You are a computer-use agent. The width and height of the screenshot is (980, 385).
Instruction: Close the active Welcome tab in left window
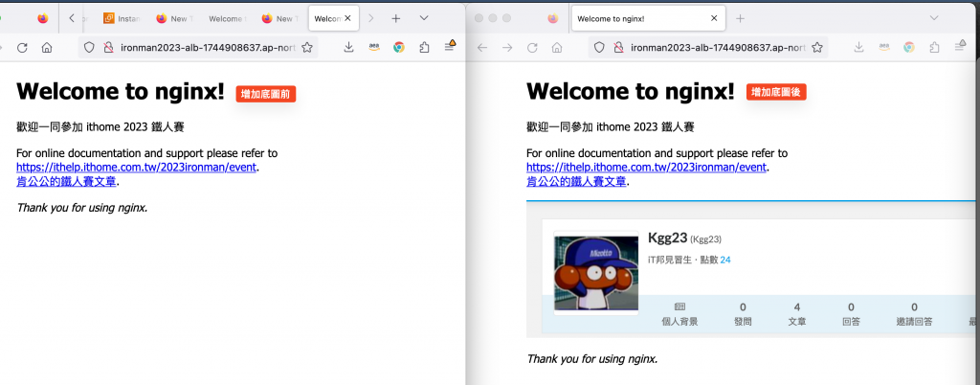(348, 19)
